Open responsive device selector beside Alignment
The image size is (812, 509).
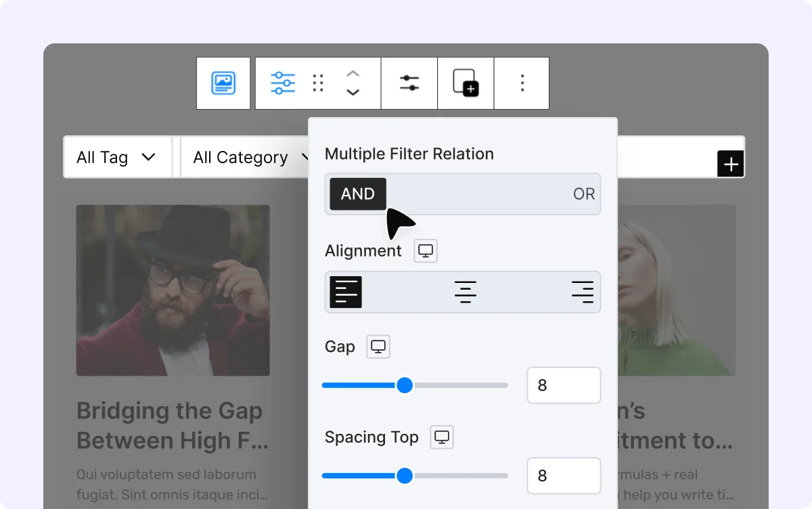[426, 251]
